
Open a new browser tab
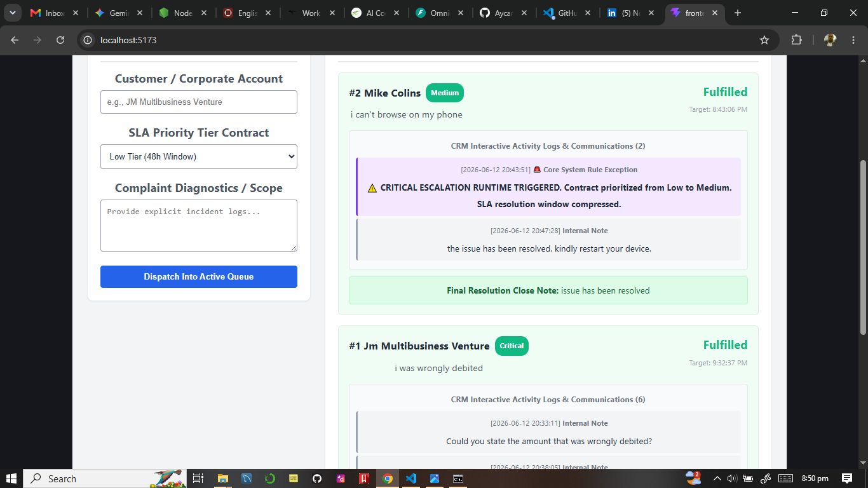pyautogui.click(x=737, y=13)
